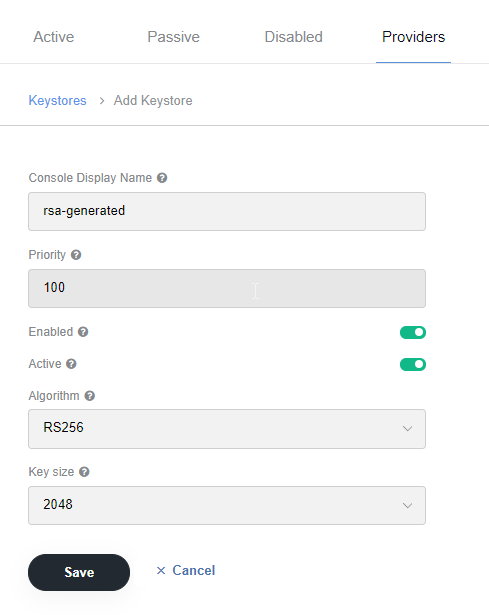The width and height of the screenshot is (489, 615).
Task: Click help icon beside Priority label
Action: [76, 255]
